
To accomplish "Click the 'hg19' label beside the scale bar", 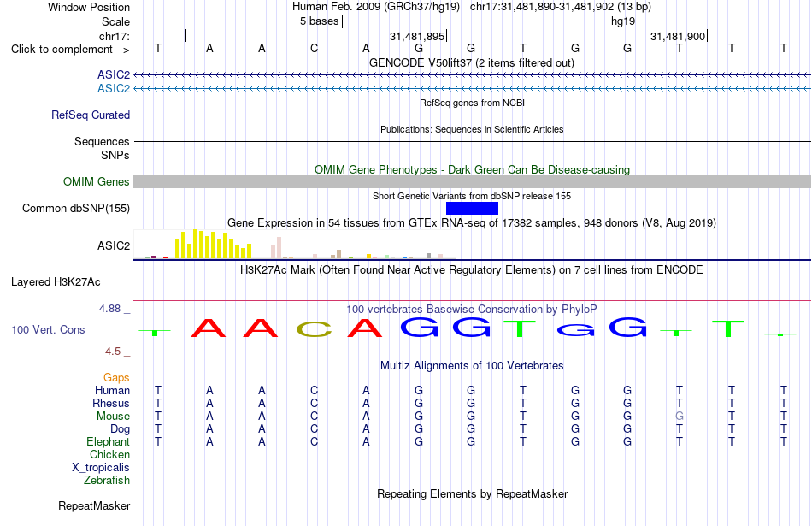I will coord(623,21).
